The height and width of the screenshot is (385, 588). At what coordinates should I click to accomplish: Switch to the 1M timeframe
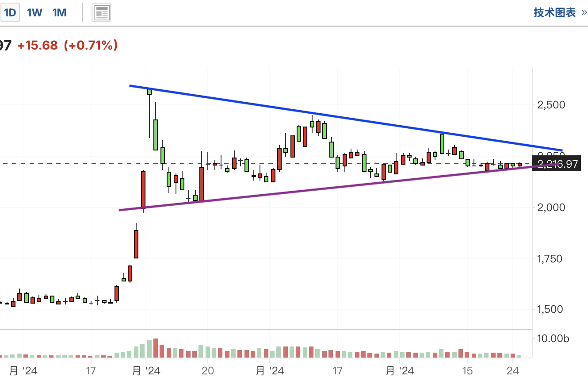[60, 13]
